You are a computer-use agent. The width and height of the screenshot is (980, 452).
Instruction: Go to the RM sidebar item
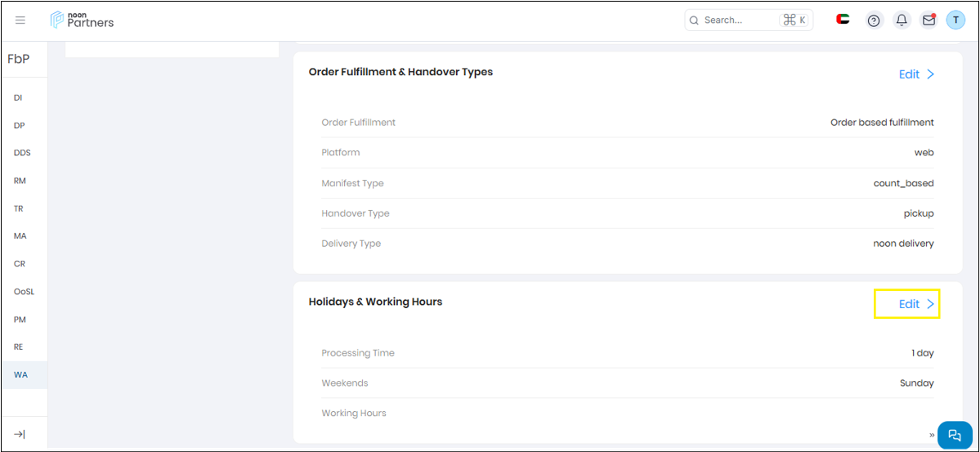point(20,181)
